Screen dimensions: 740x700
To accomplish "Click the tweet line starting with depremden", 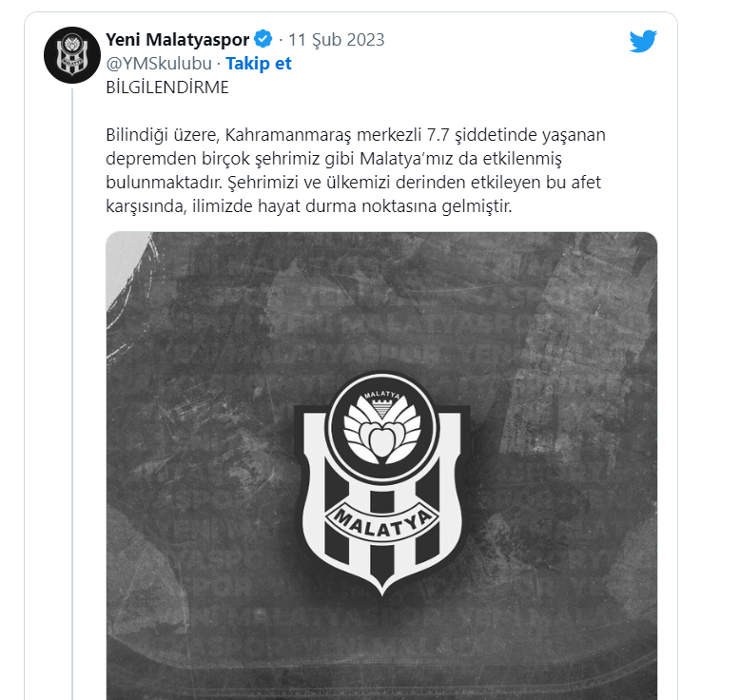I will (x=334, y=159).
